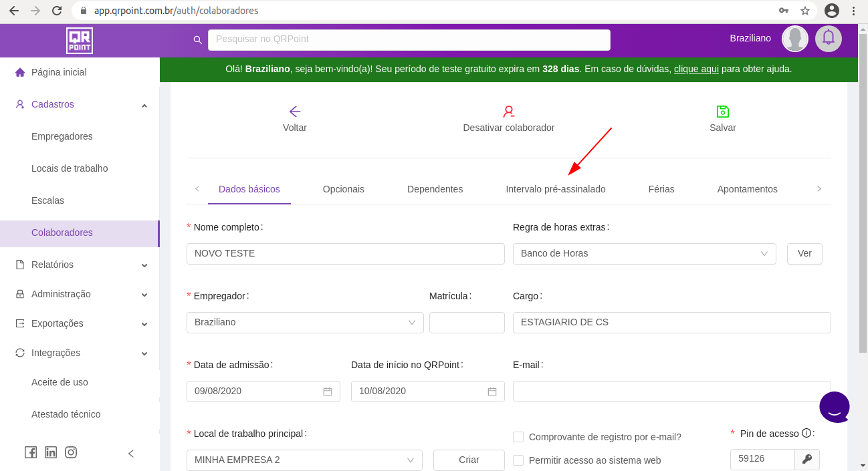Click the Voltar back arrow icon
This screenshot has width=868, height=471.
[295, 112]
